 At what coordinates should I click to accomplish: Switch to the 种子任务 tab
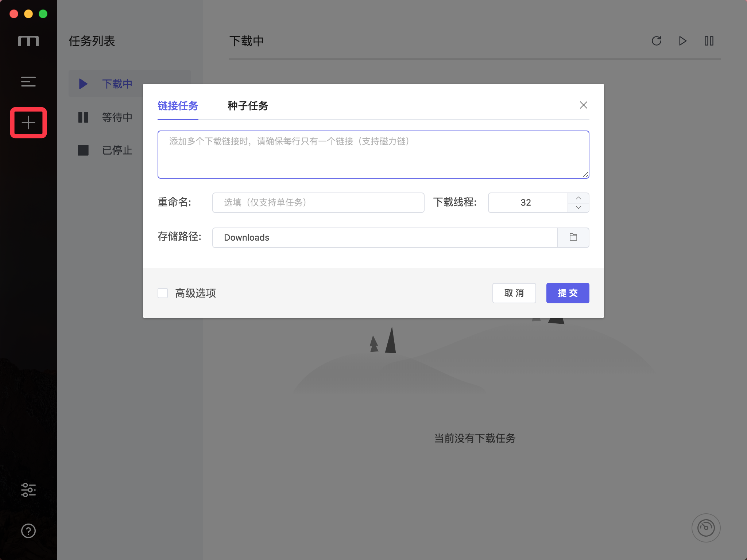pos(248,106)
